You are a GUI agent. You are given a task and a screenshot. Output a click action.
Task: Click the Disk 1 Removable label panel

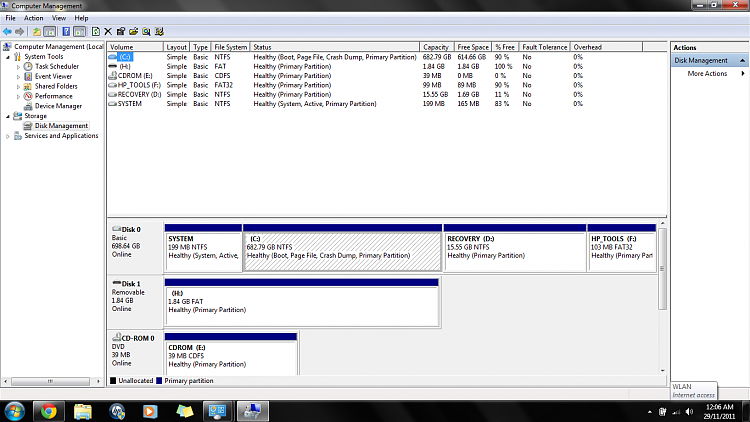[x=136, y=302]
